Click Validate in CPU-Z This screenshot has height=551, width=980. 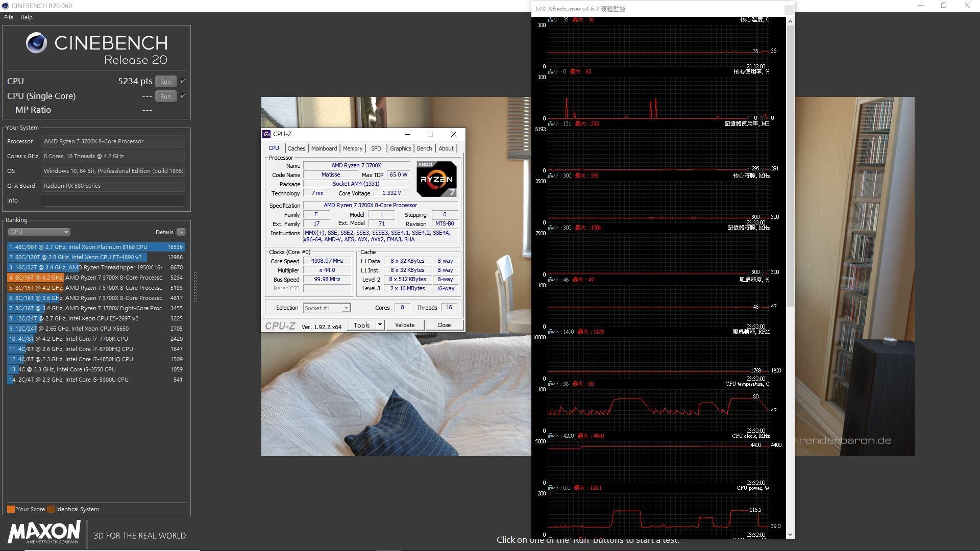coord(405,324)
